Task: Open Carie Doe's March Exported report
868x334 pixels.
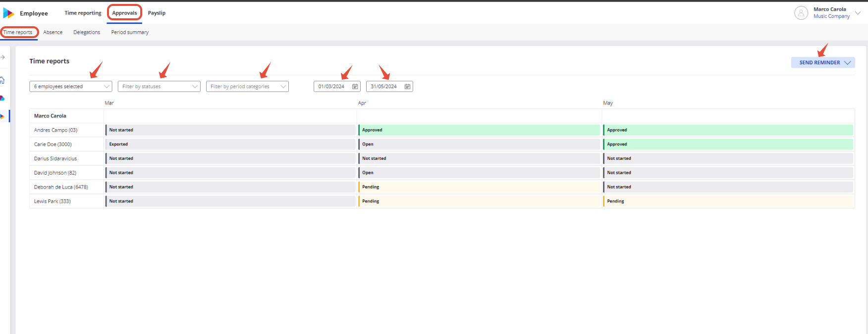Action: (230, 144)
